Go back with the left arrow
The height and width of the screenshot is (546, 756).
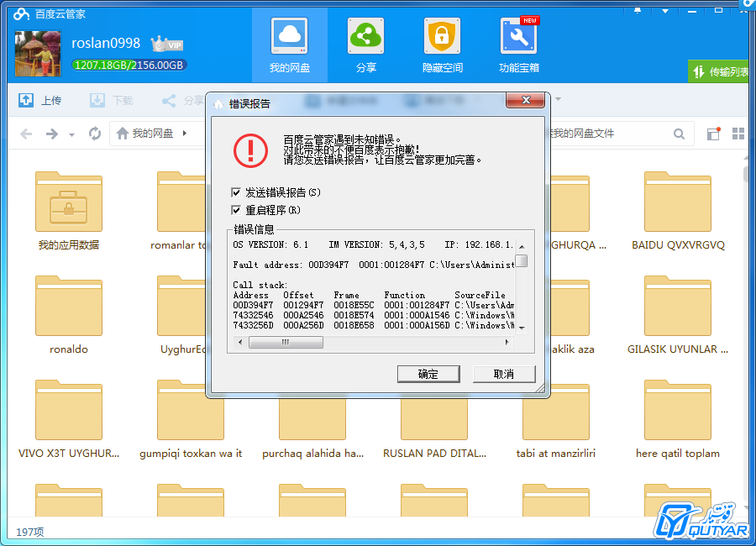point(27,134)
